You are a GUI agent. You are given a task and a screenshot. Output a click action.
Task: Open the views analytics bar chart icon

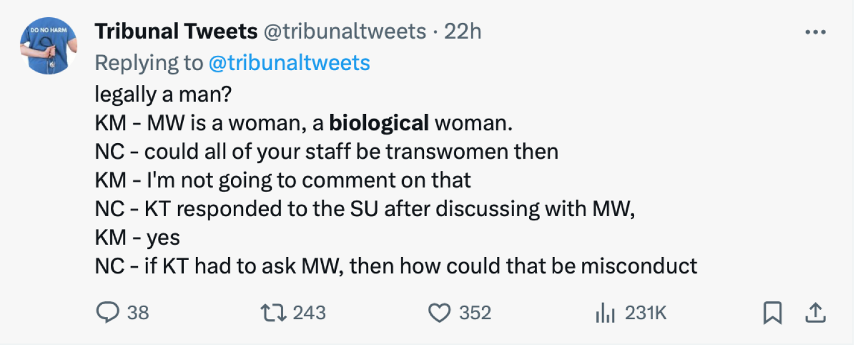605,313
